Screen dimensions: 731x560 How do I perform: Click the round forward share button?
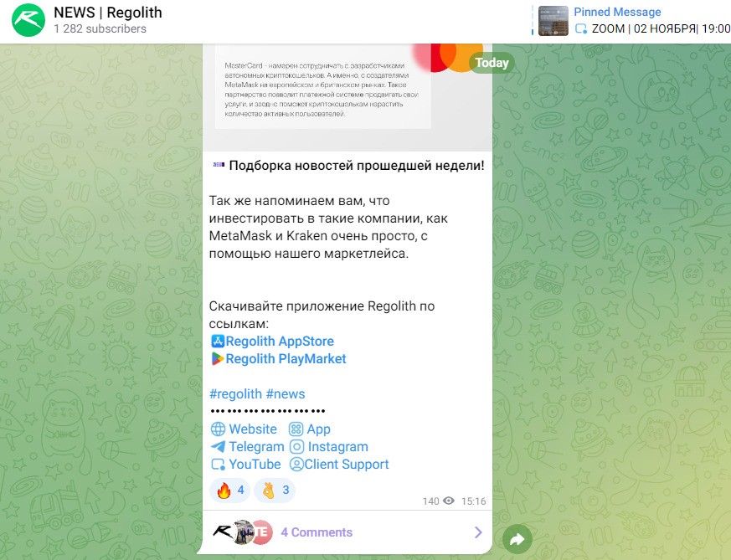[517, 539]
